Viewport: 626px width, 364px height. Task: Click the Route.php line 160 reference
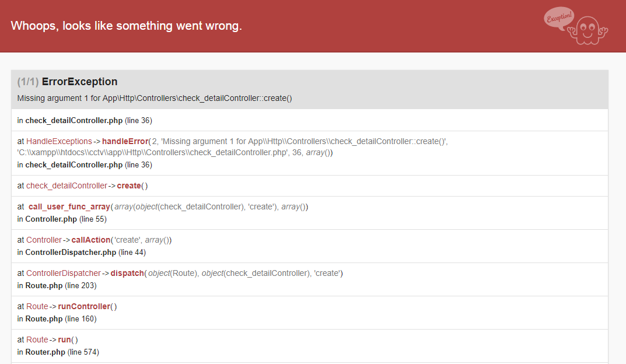pyautogui.click(x=58, y=318)
